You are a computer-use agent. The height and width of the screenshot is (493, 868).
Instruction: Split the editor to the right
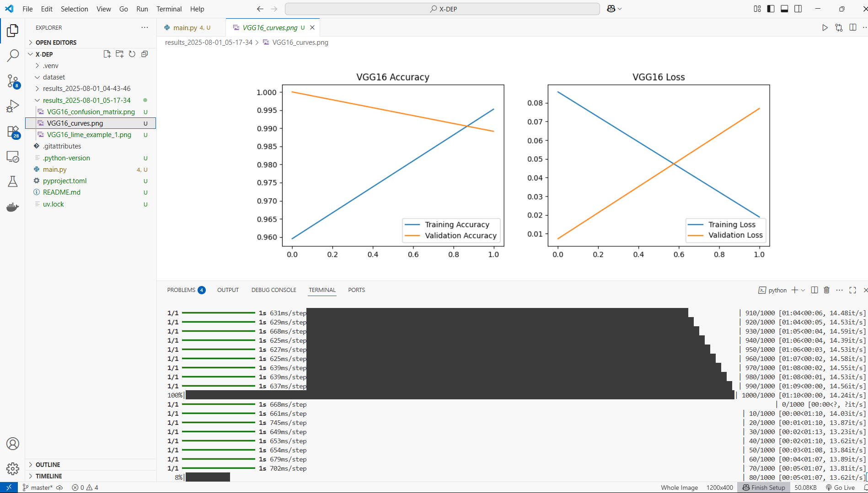pos(852,27)
